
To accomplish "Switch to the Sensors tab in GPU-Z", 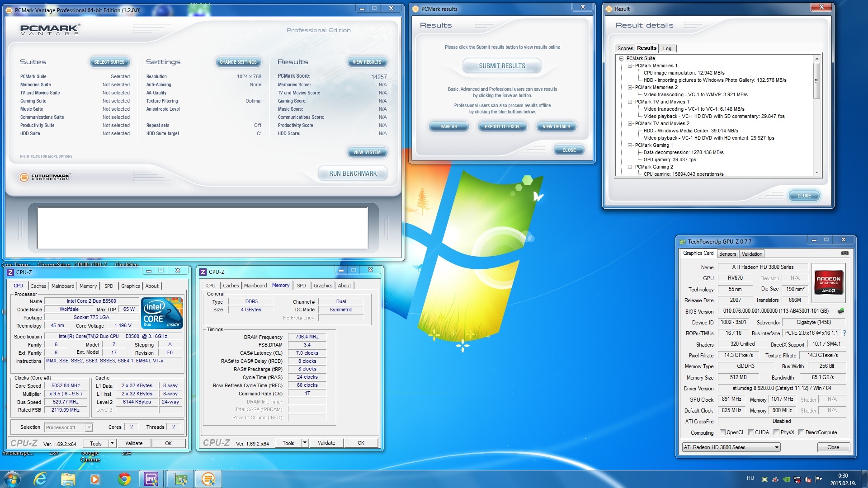I will (727, 254).
